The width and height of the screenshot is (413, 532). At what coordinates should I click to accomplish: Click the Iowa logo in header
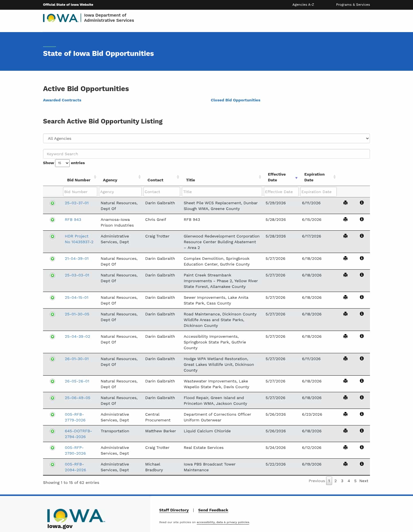pos(61,18)
